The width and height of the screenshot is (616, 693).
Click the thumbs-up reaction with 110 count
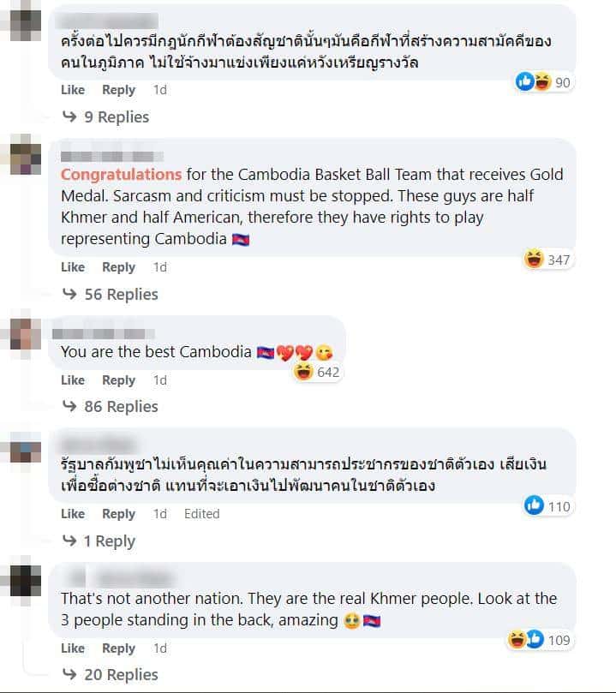tap(547, 506)
